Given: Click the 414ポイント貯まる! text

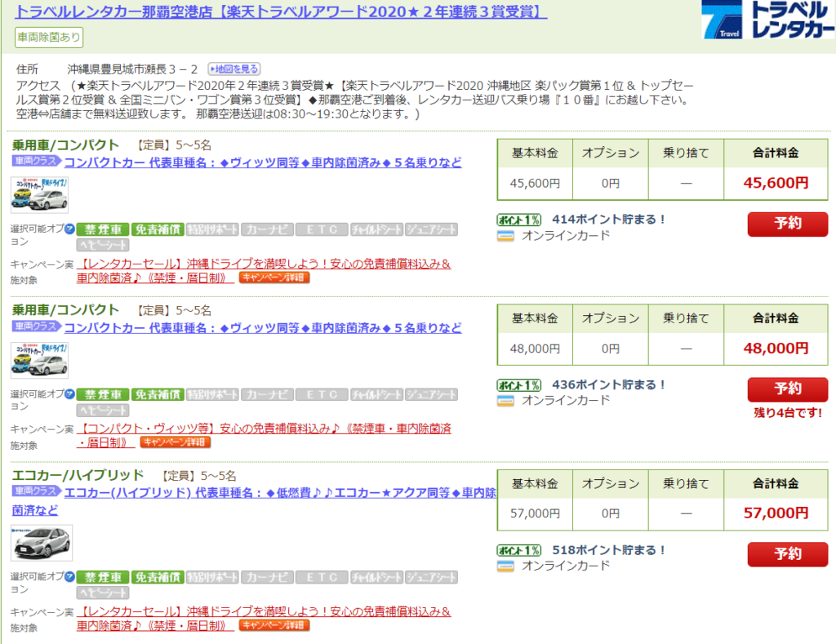Looking at the screenshot, I should click(608, 219).
